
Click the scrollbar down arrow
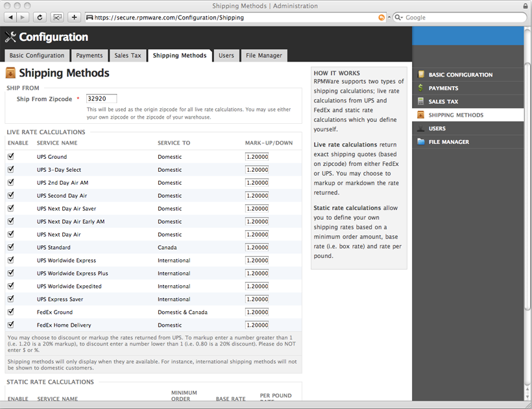(527, 397)
